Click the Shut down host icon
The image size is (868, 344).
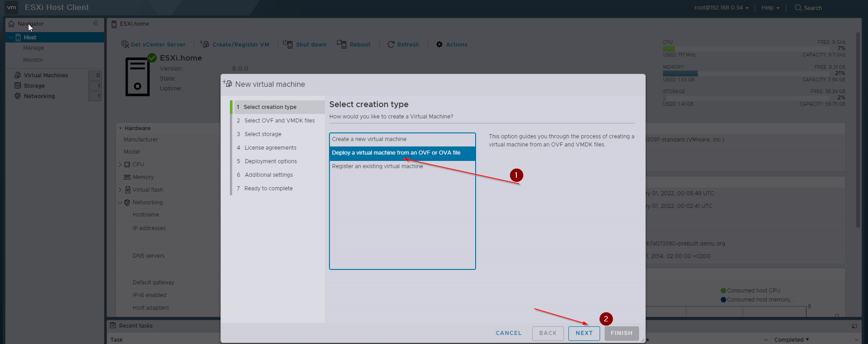288,44
